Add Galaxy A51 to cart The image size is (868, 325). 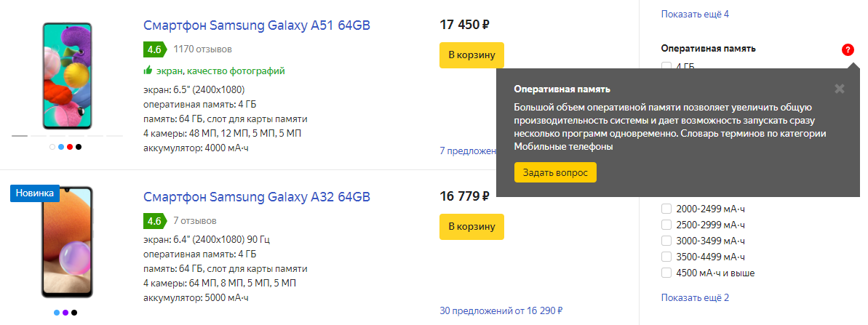pyautogui.click(x=471, y=55)
